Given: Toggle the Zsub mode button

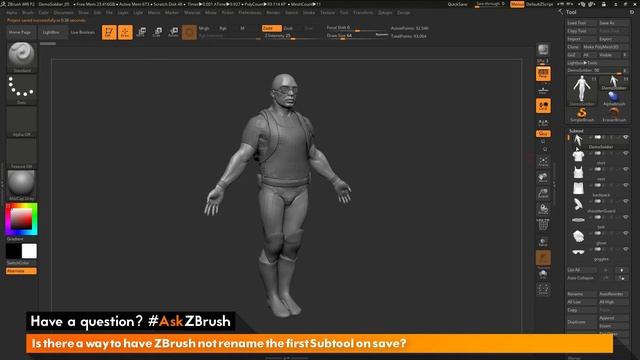Looking at the screenshot, I should tap(288, 28).
